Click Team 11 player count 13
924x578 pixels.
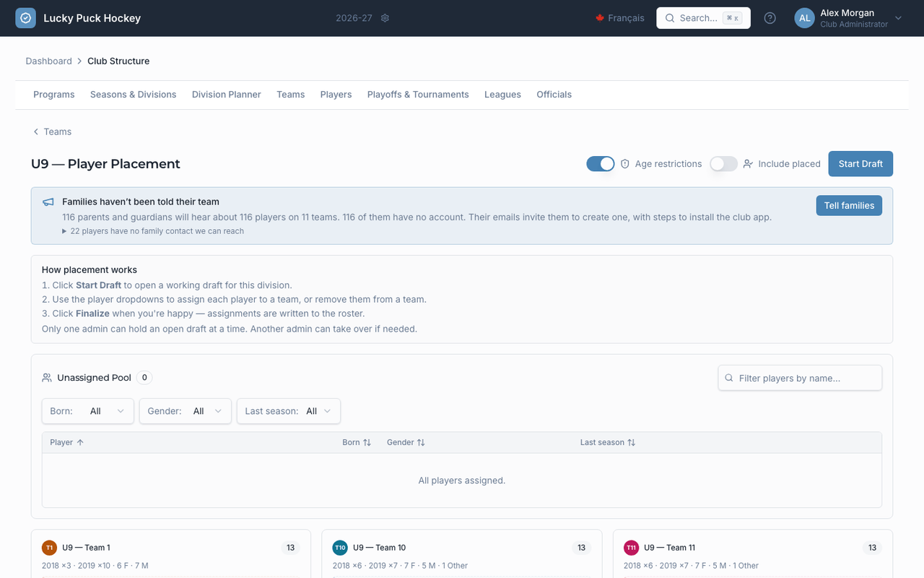[x=872, y=548]
